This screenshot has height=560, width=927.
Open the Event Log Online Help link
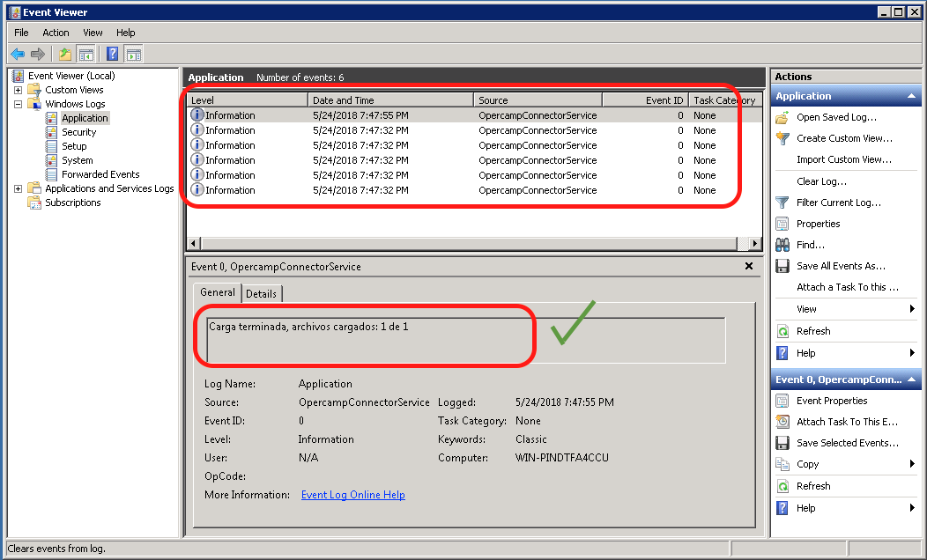[352, 495]
